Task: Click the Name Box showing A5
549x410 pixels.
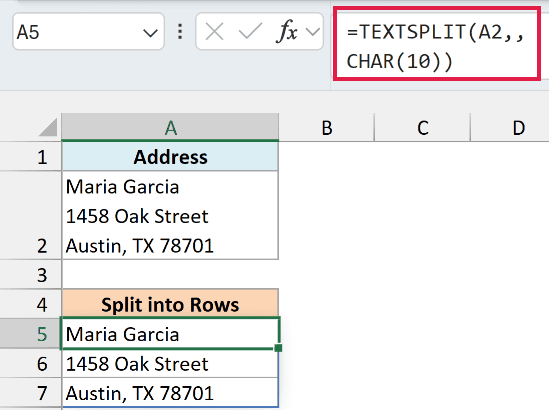Action: pos(88,32)
